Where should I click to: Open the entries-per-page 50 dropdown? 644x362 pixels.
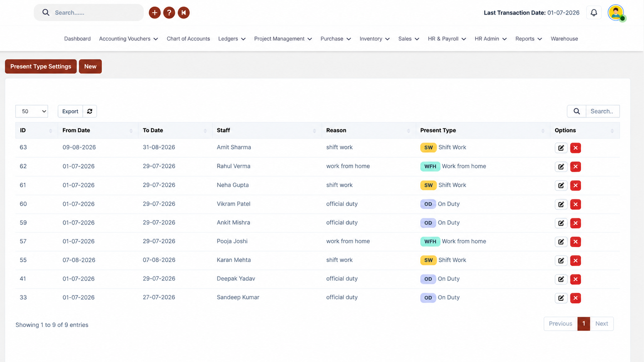tap(32, 111)
